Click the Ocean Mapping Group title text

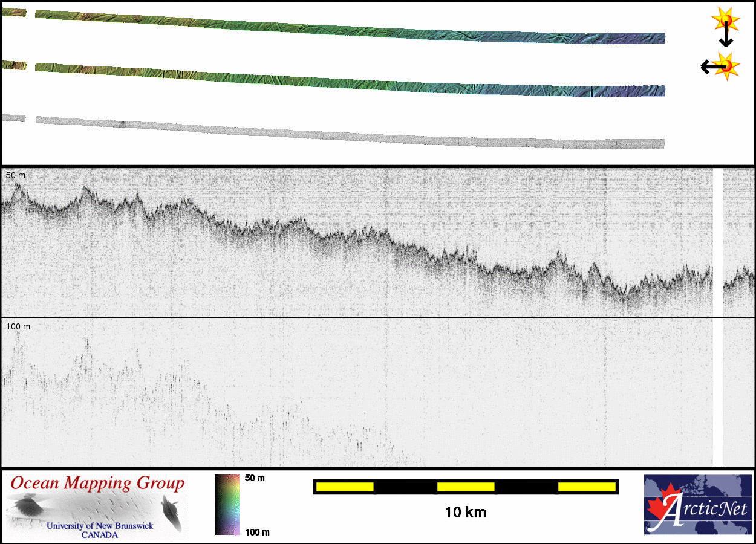[x=97, y=484]
